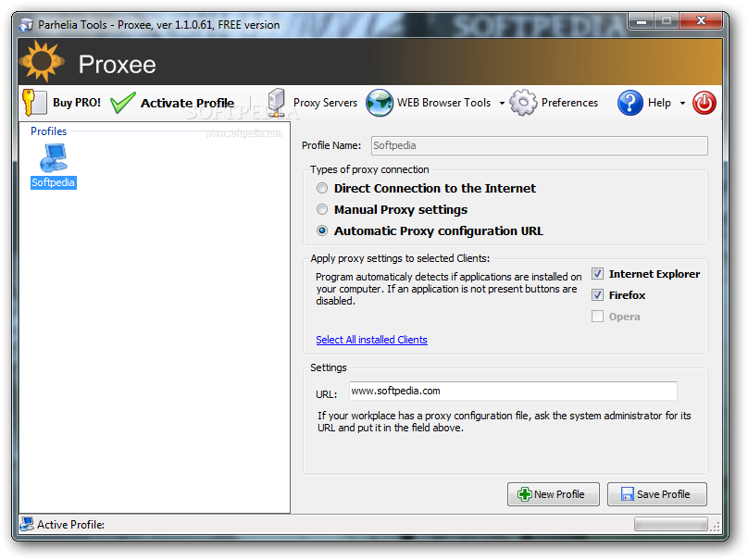Click the 'Types of proxy connection' label
Viewport: 748px width, 560px height.
pos(369,169)
